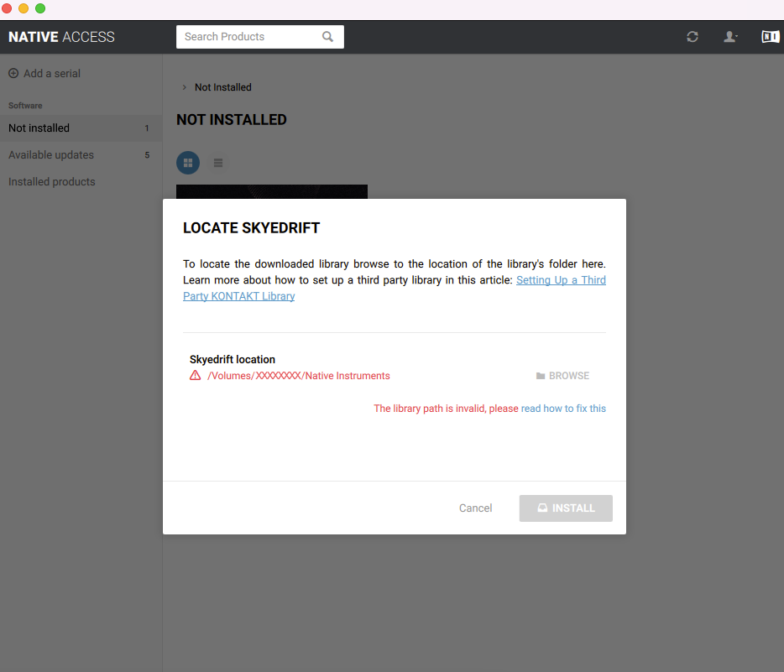Click the green maximize window button
This screenshot has width=784, height=672.
pos(40,8)
